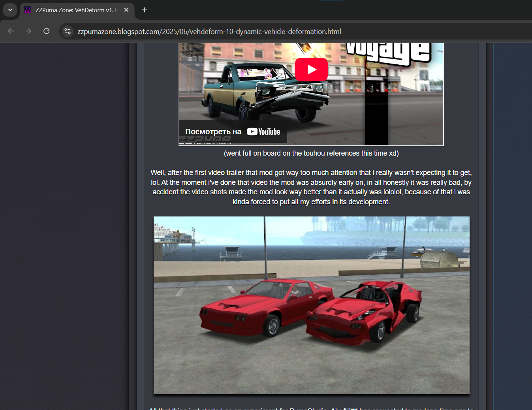
Task: View site information icon in address bar
Action: coord(68,31)
